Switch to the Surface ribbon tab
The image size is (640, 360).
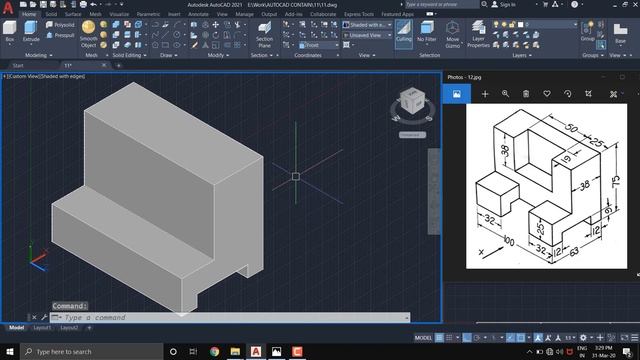(73, 14)
